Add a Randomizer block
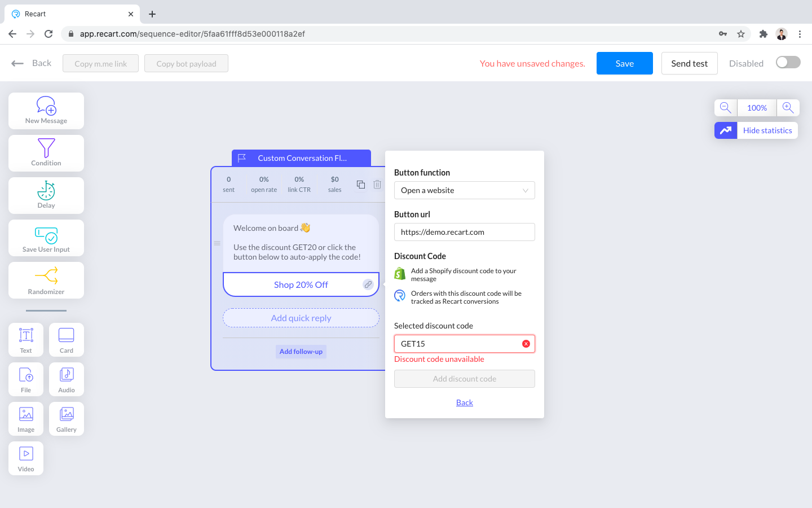This screenshot has width=812, height=508. tap(46, 280)
